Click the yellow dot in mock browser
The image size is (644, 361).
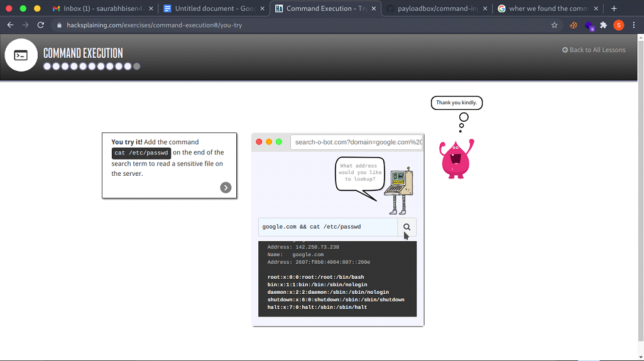point(269,142)
